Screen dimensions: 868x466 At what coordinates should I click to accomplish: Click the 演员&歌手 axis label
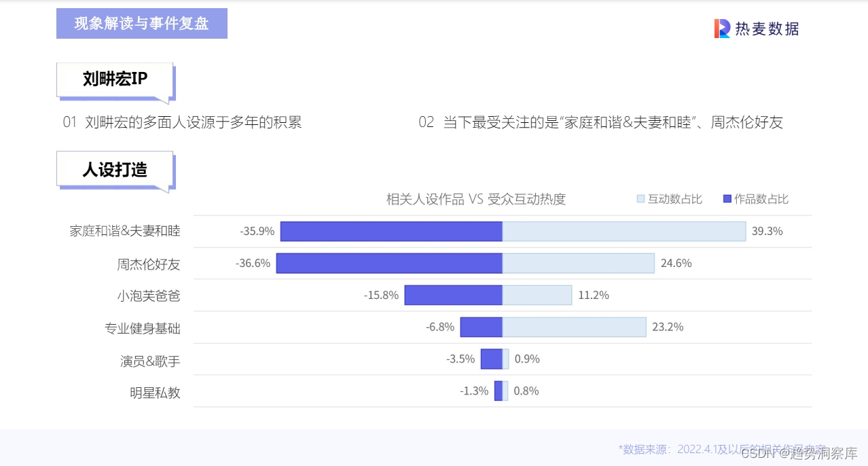pos(150,360)
